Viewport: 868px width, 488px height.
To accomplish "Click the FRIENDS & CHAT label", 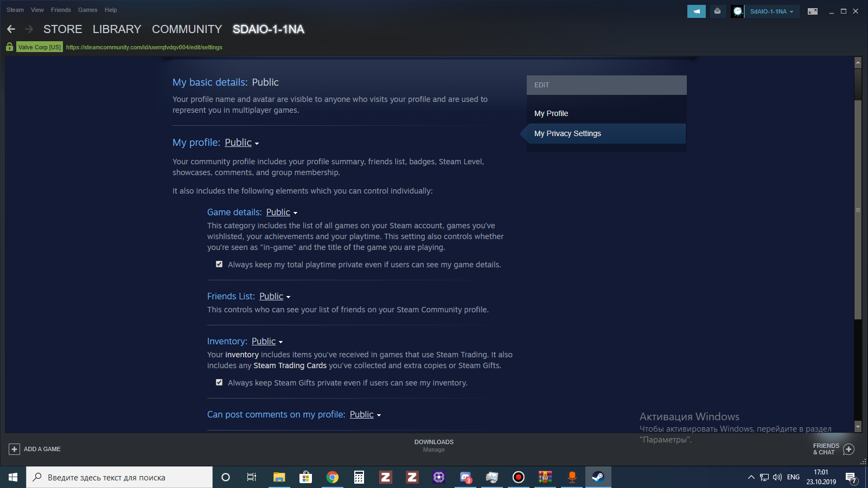I will pos(826,449).
